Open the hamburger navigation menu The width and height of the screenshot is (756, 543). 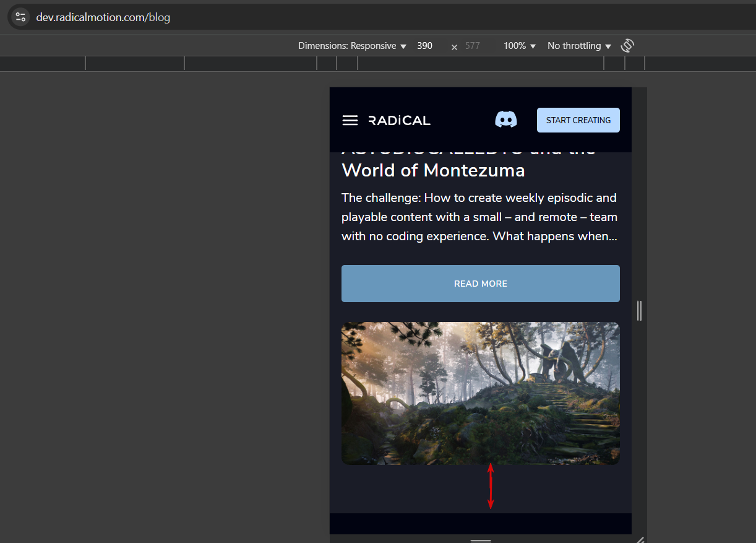pos(350,120)
